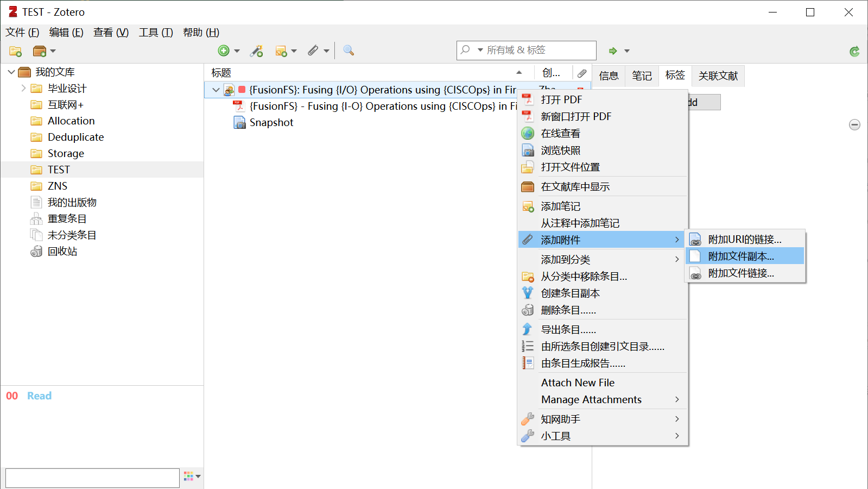Screen dimensions: 868x489
Task: Switch to the 关联文献 tab
Action: tap(718, 76)
